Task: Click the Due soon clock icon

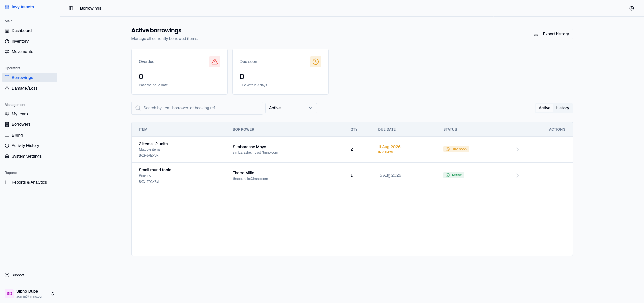Action: (x=316, y=62)
